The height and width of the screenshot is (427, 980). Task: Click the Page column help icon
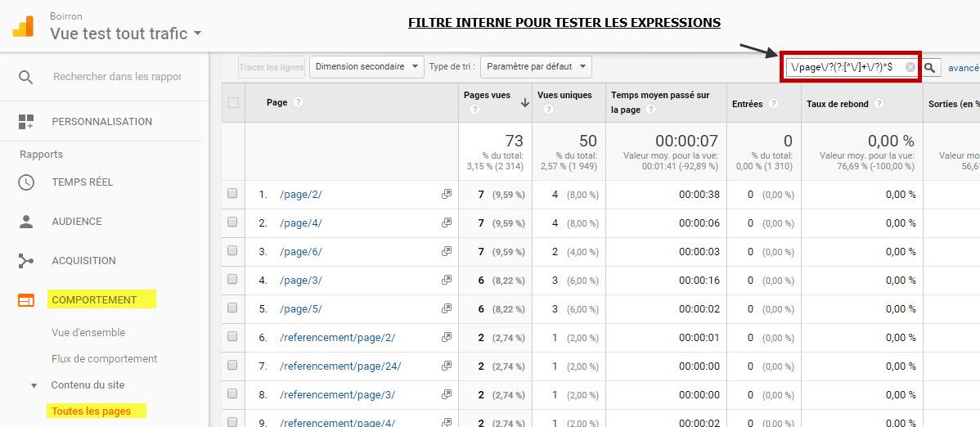coord(298,102)
